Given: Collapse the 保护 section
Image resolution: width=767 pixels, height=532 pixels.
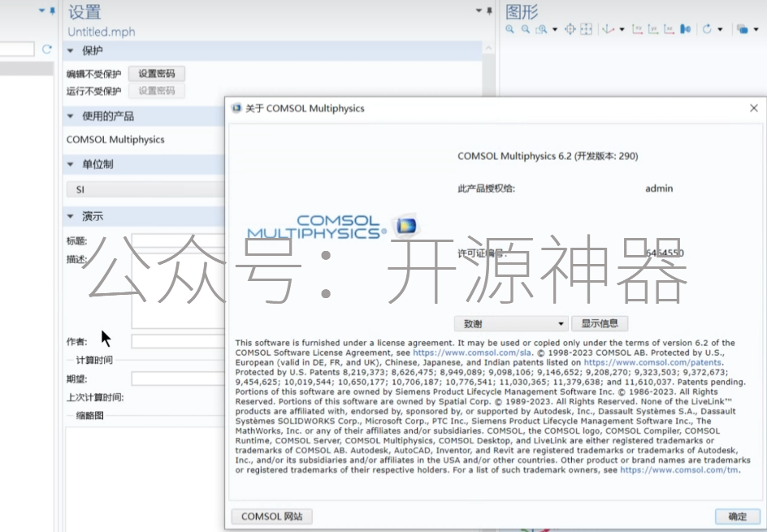Looking at the screenshot, I should [x=70, y=51].
